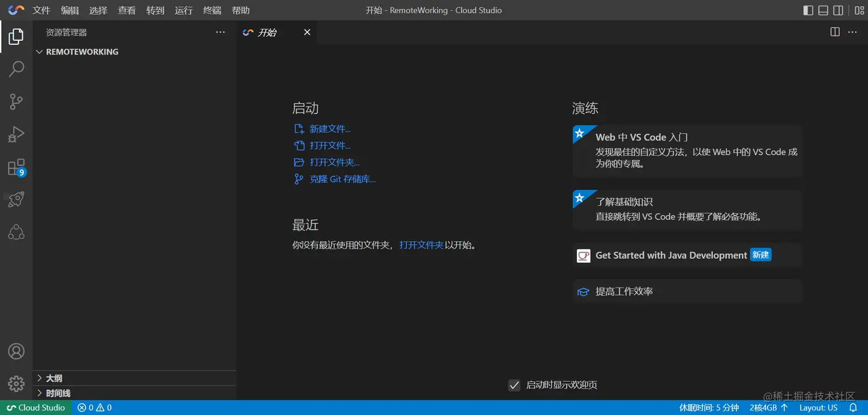Open 提高工作效率 walkthrough

[x=687, y=292]
